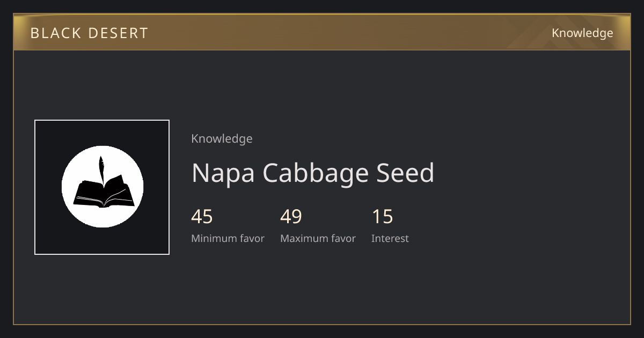Viewport: 644px width, 338px height.
Task: Click the Interest label
Action: point(390,238)
